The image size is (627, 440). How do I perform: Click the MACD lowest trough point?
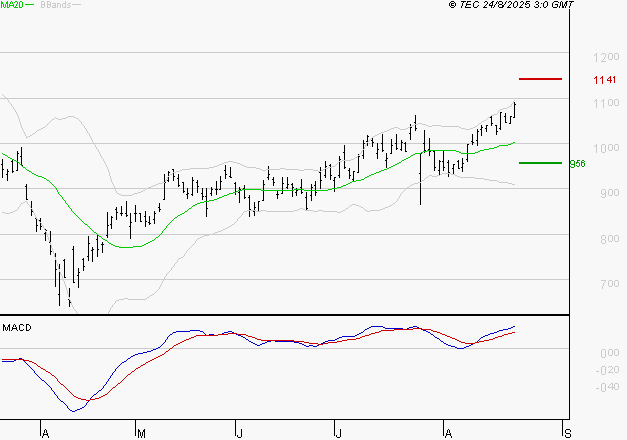tap(73, 410)
